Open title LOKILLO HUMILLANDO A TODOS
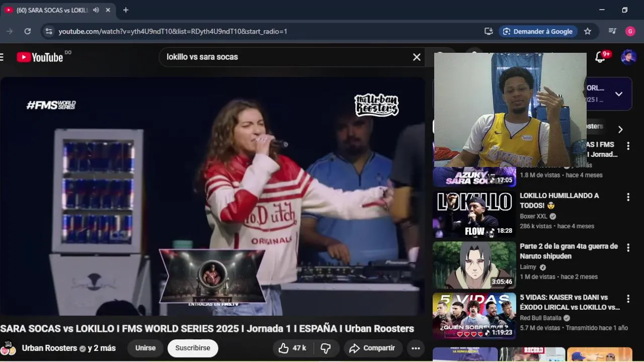644x362 pixels. (559, 200)
